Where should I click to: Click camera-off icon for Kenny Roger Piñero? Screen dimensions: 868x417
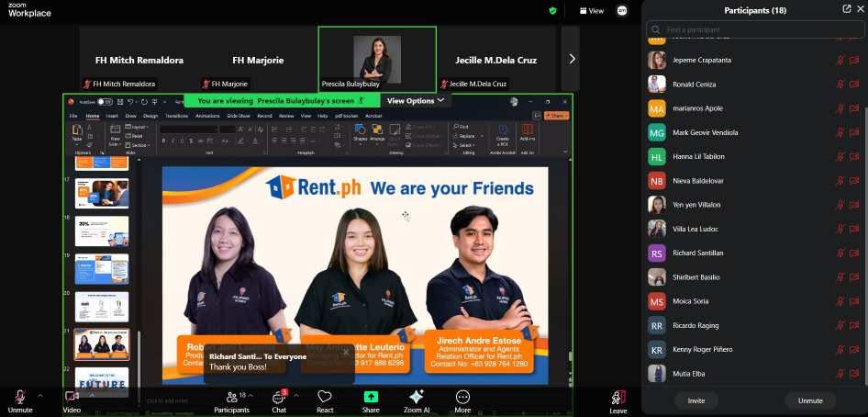click(854, 349)
